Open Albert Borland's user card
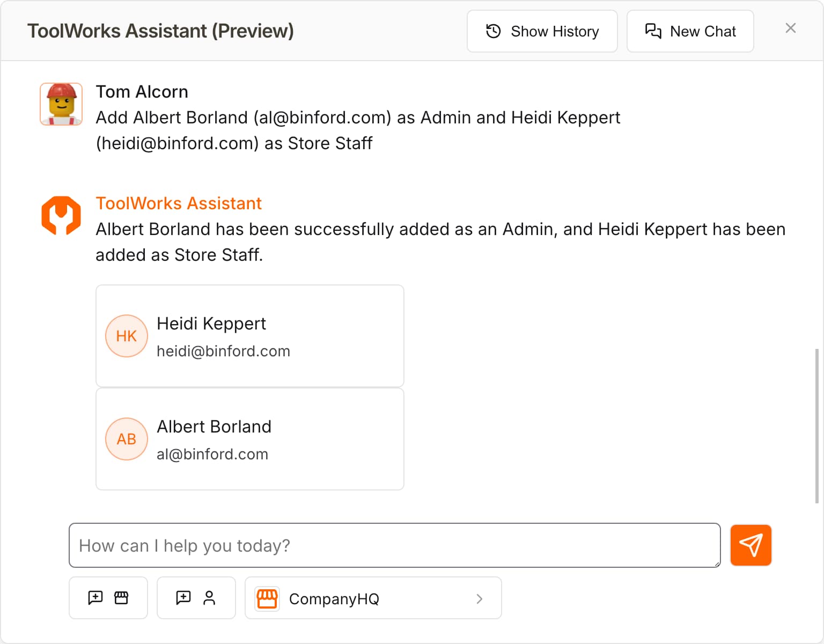 click(x=249, y=439)
